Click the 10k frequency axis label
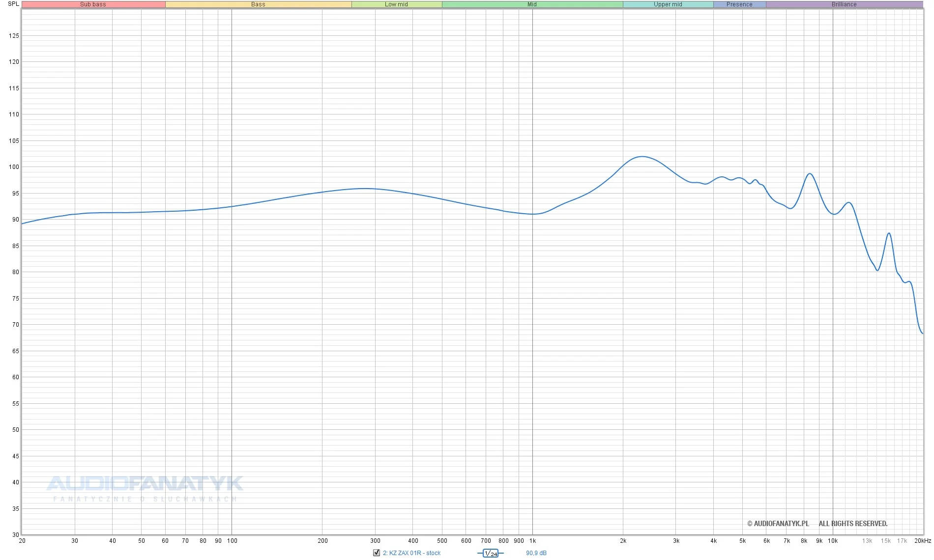Viewport: 934px width, 560px height. [833, 541]
